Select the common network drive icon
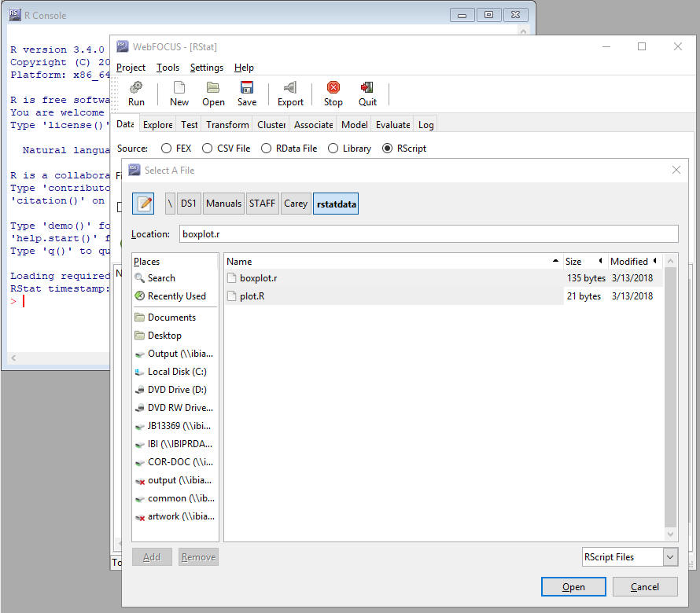Viewport: 700px width, 613px height. tap(140, 499)
